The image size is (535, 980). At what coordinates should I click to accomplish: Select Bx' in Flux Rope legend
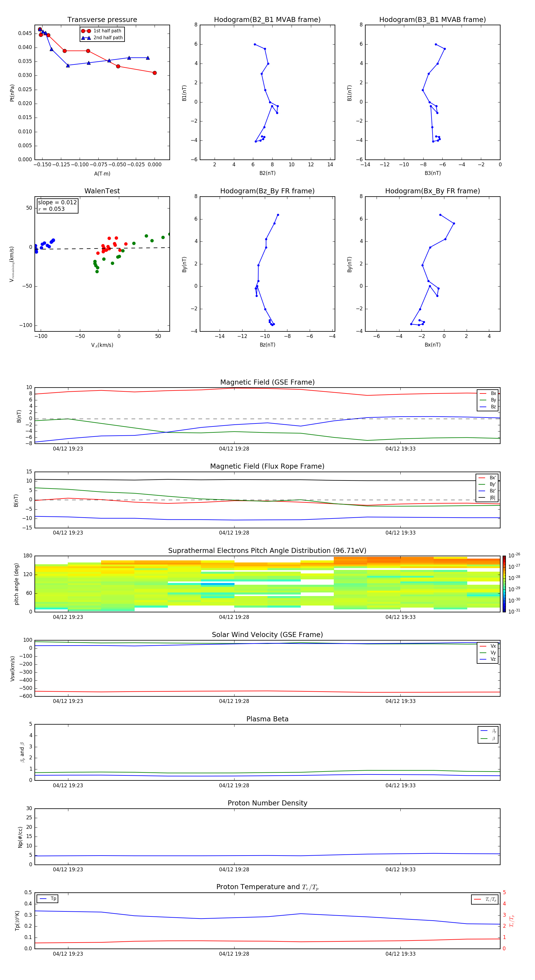pyautogui.click(x=487, y=478)
